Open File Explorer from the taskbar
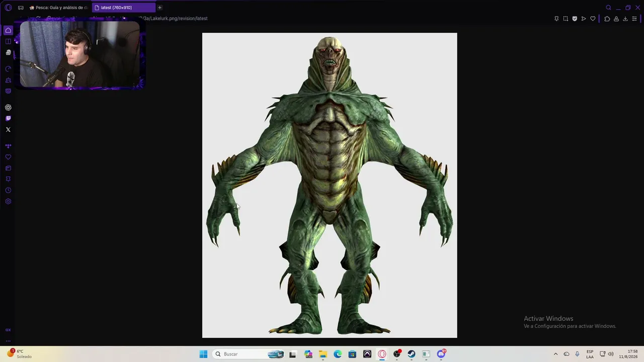The image size is (644, 362). [x=323, y=354]
